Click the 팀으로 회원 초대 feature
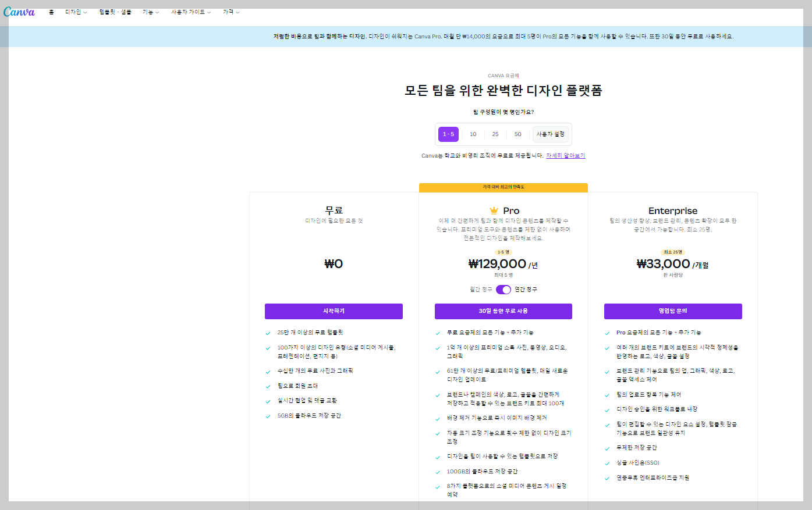Screen dimensions: 812x510 point(297,386)
